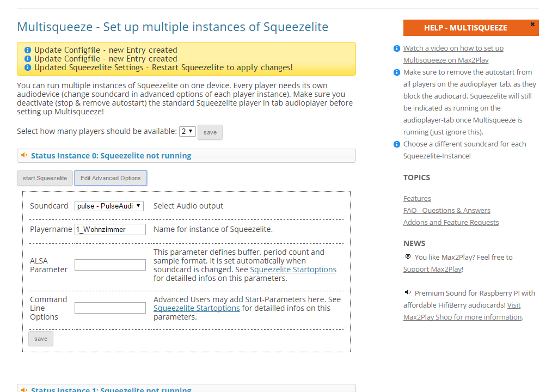Screen dimensions: 552x392
Task: Click the Playername input field
Action: (x=110, y=230)
